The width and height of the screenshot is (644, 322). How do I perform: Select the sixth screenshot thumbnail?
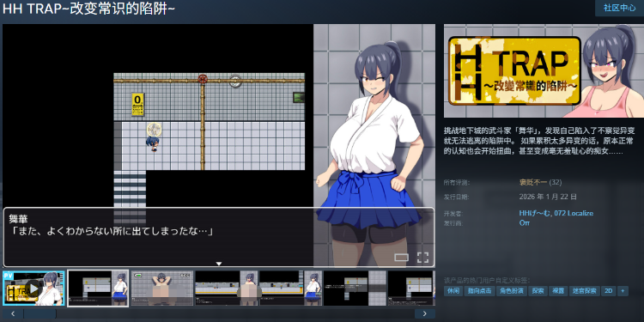pyautogui.click(x=355, y=288)
